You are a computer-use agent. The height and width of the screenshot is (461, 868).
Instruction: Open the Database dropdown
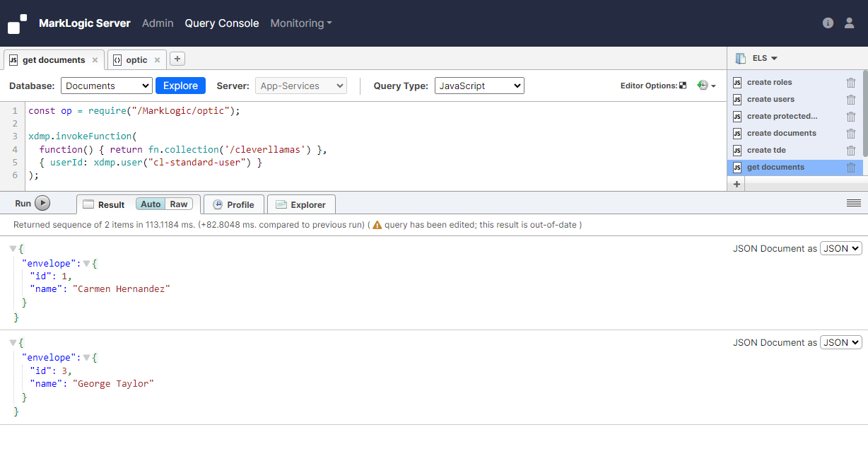(106, 85)
